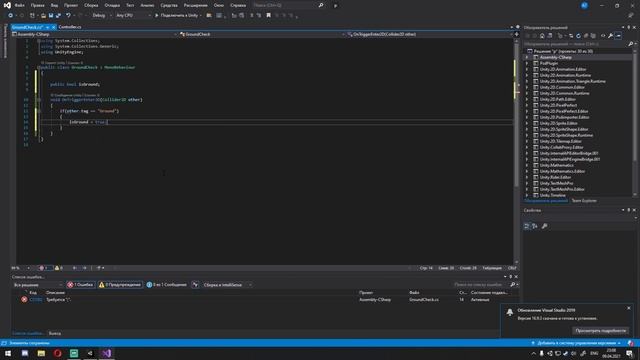The image size is (640, 360).
Task: Close the Visual Studio update notification
Action: click(629, 308)
